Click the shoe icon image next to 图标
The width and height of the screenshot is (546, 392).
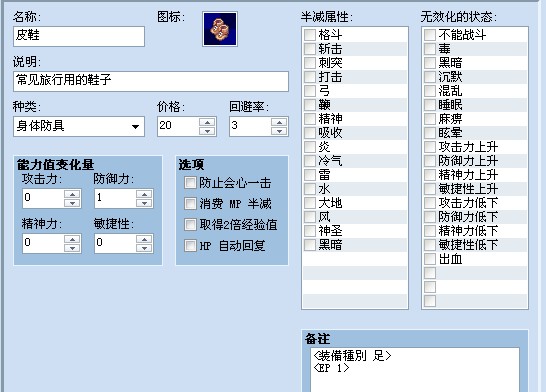(220, 29)
